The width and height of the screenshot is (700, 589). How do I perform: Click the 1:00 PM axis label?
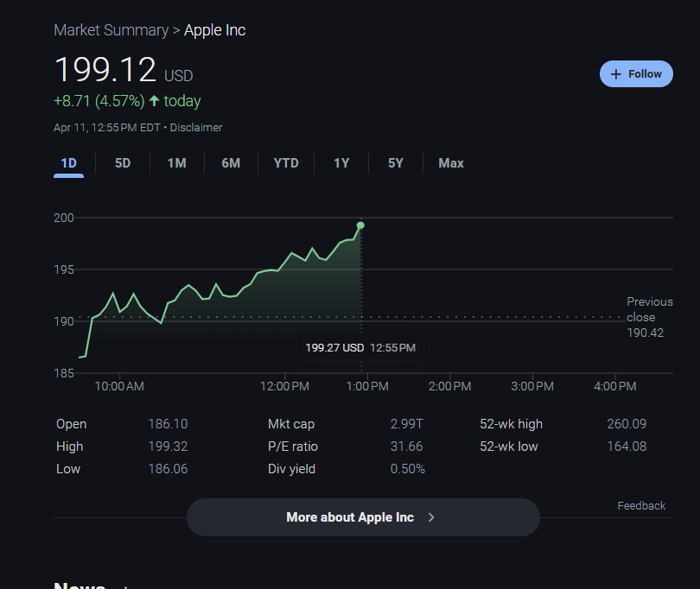(x=367, y=386)
